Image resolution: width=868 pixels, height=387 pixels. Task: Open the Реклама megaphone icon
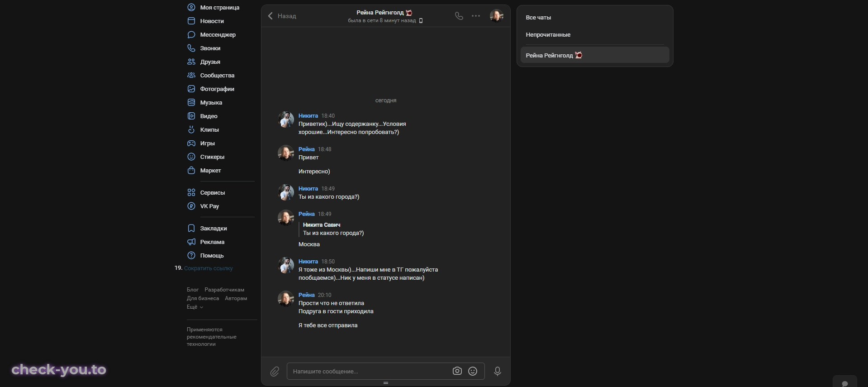(x=191, y=242)
